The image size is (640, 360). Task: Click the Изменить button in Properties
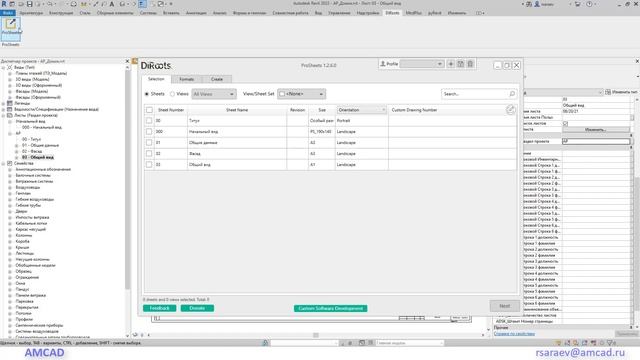click(596, 129)
